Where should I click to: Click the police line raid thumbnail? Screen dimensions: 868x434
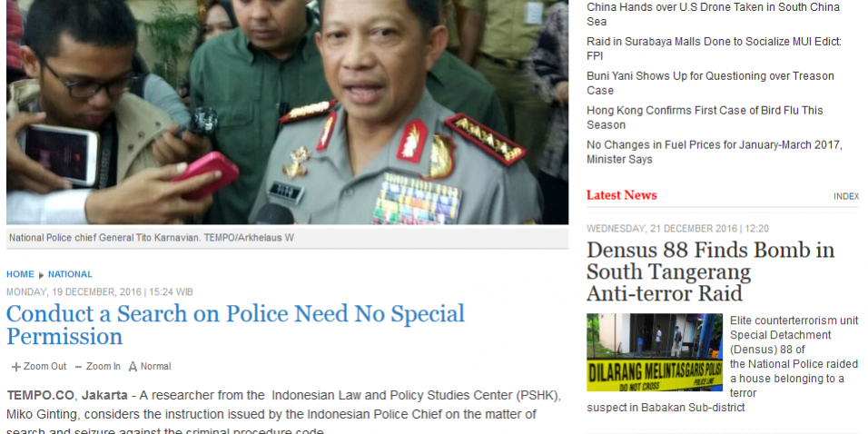point(655,352)
